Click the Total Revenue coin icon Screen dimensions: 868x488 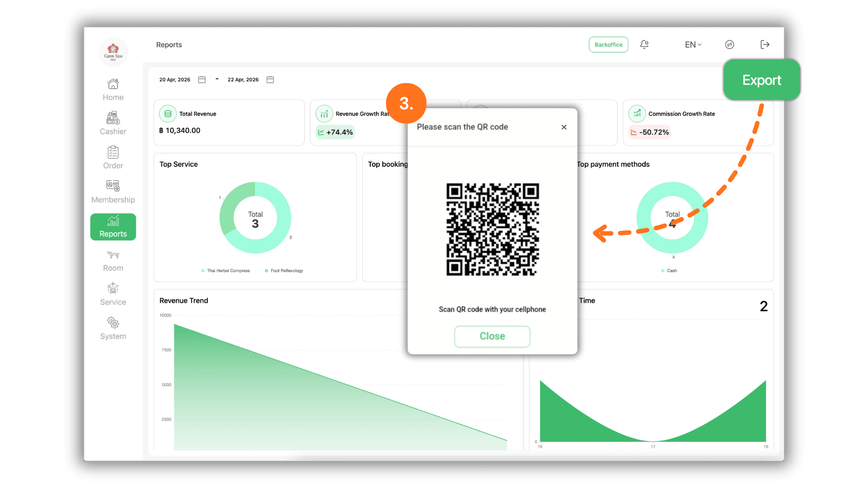point(168,114)
